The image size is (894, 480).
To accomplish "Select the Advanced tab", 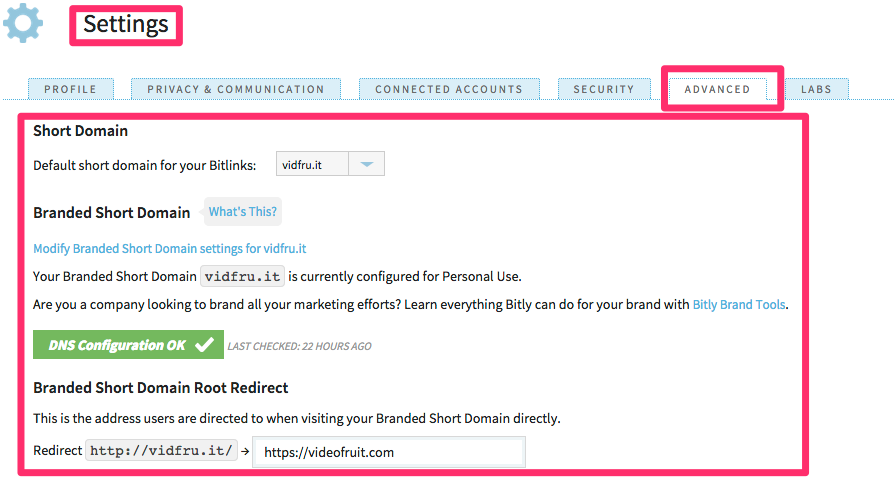I will pos(718,90).
